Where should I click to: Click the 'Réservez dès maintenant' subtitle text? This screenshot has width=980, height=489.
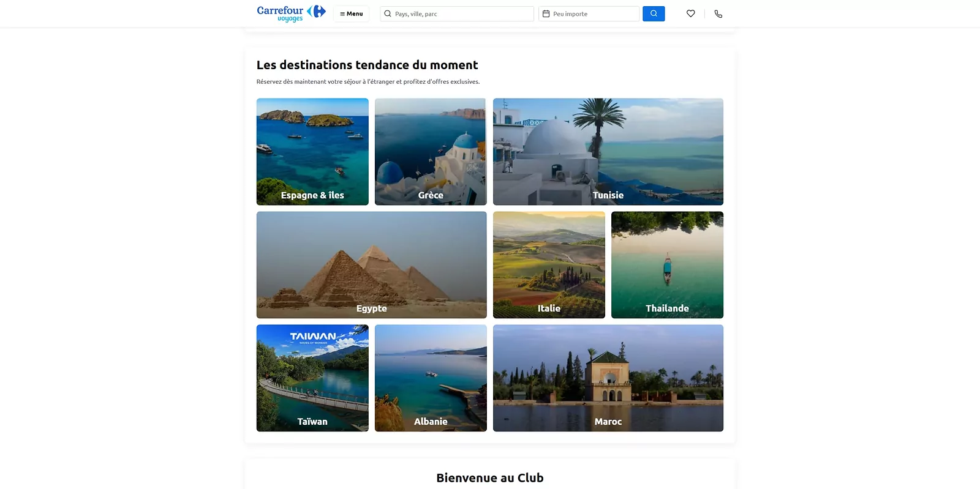[368, 81]
